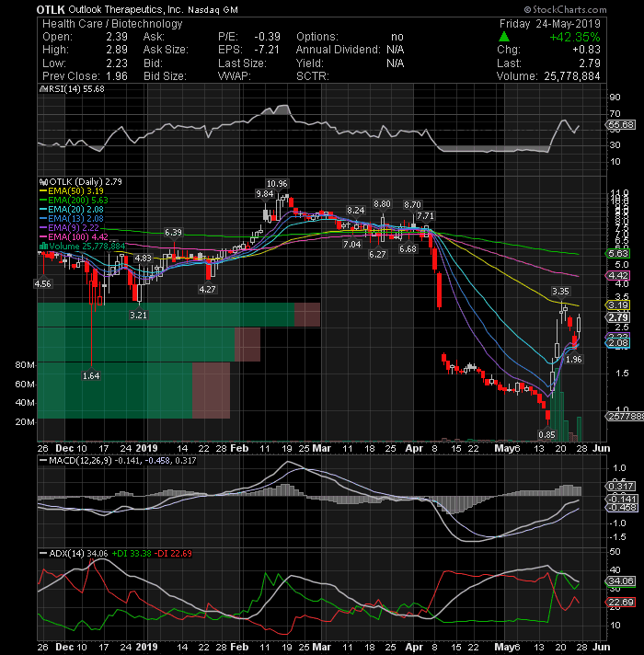Screen dimensions: 644x655
Task: Click the 8.80 price label
Action: [x=382, y=204]
